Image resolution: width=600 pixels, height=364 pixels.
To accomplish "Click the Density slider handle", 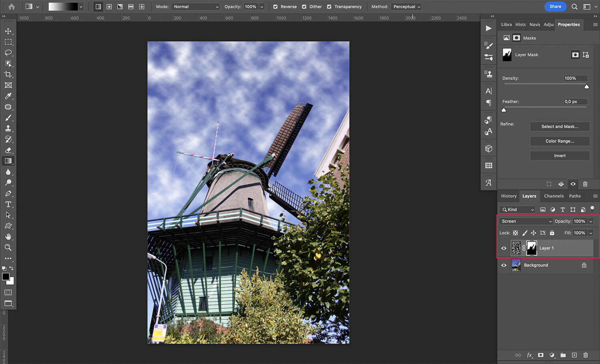I will pos(586,86).
